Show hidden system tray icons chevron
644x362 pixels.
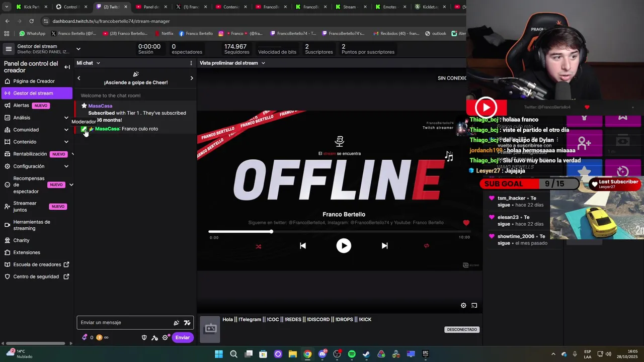pos(553,354)
